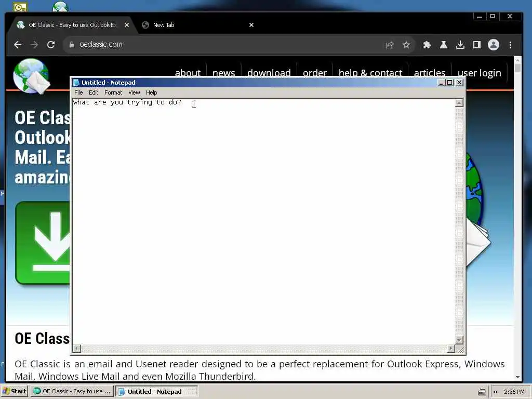Open help & contact link

tap(370, 73)
